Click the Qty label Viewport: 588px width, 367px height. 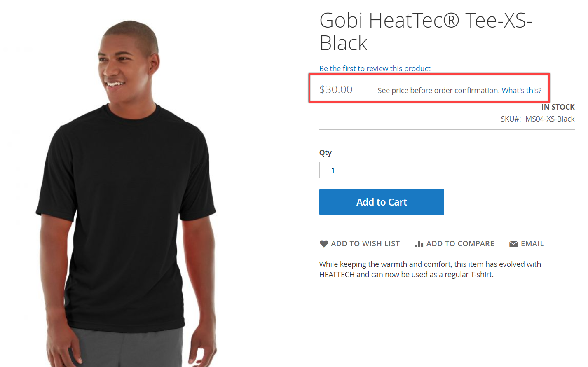point(325,153)
